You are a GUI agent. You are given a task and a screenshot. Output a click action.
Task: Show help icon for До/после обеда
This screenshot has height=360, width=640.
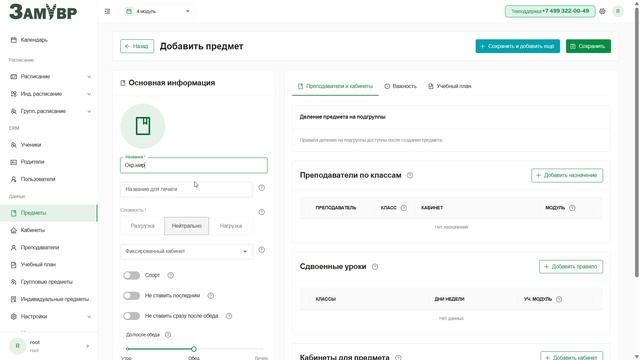click(x=168, y=335)
